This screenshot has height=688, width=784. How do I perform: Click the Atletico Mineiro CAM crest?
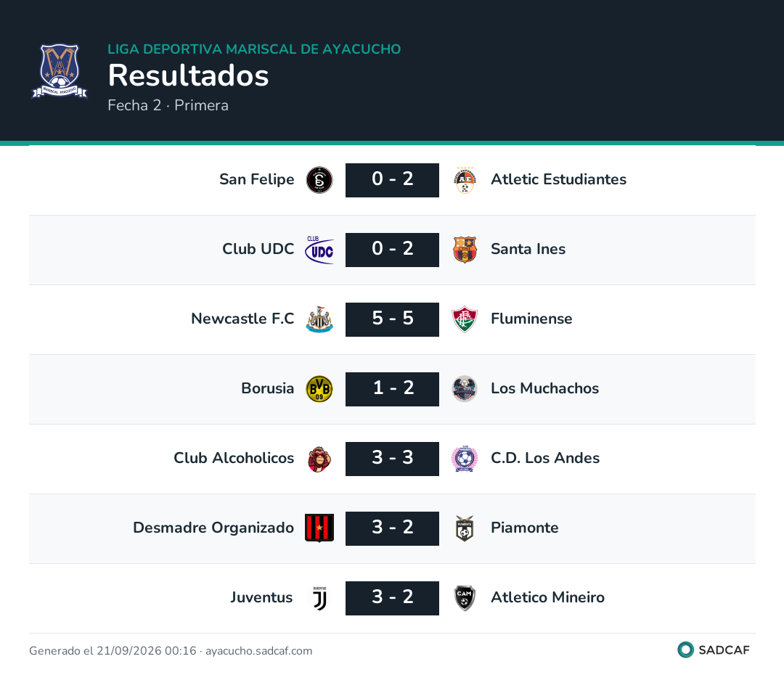click(x=465, y=599)
